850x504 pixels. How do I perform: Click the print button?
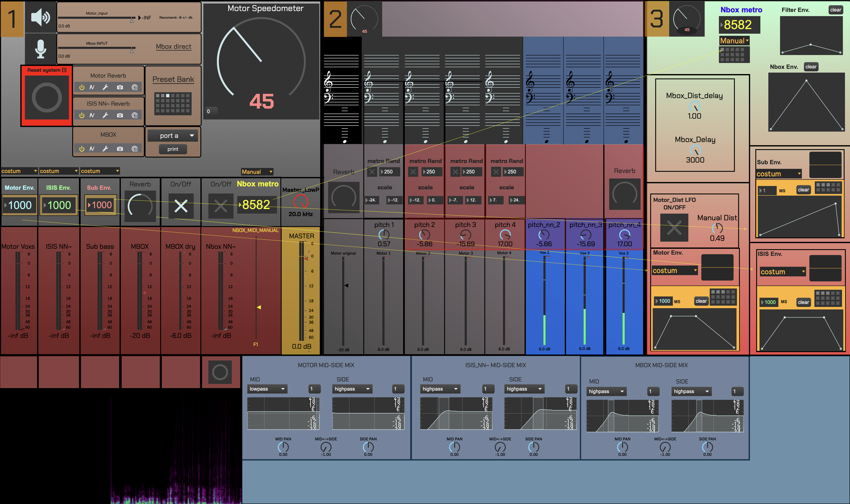coord(173,149)
